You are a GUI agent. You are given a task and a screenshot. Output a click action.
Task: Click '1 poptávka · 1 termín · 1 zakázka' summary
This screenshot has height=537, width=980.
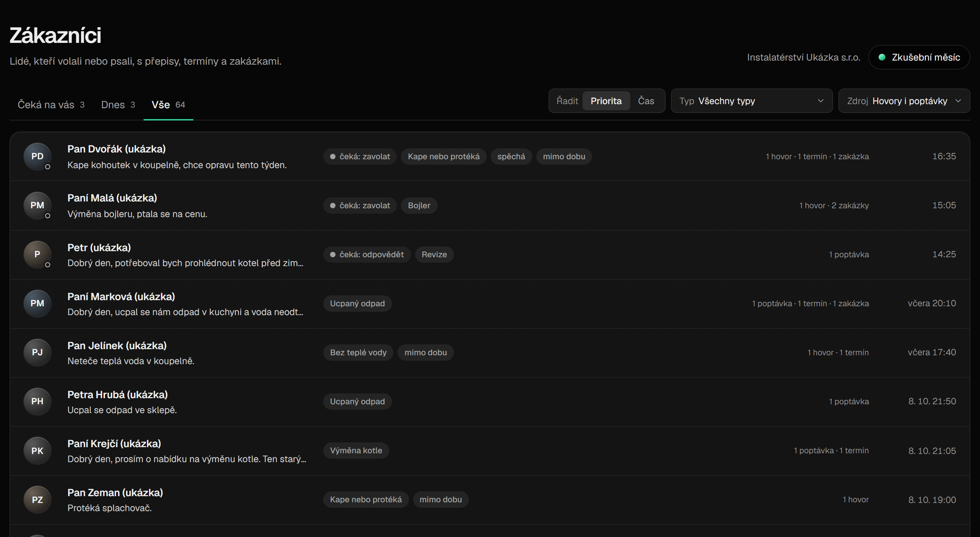[810, 303]
